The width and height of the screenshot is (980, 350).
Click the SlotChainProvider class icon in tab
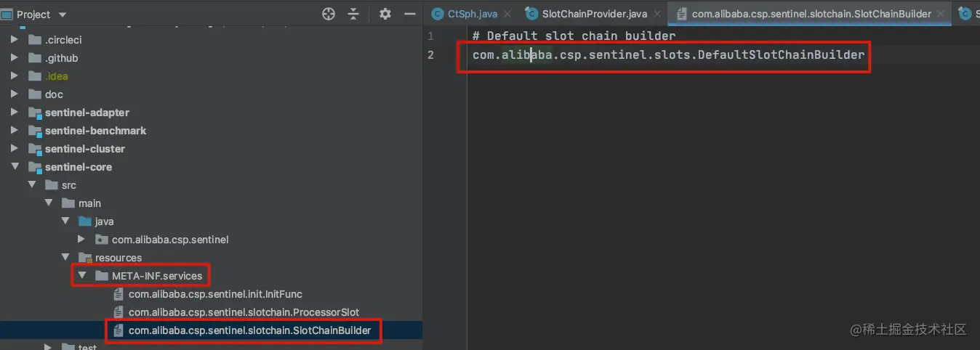coord(531,14)
